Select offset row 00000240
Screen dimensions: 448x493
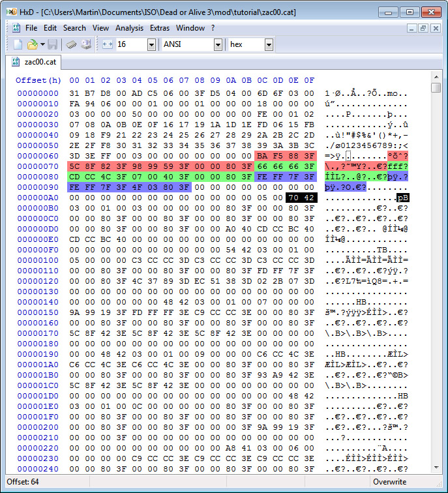(38, 469)
